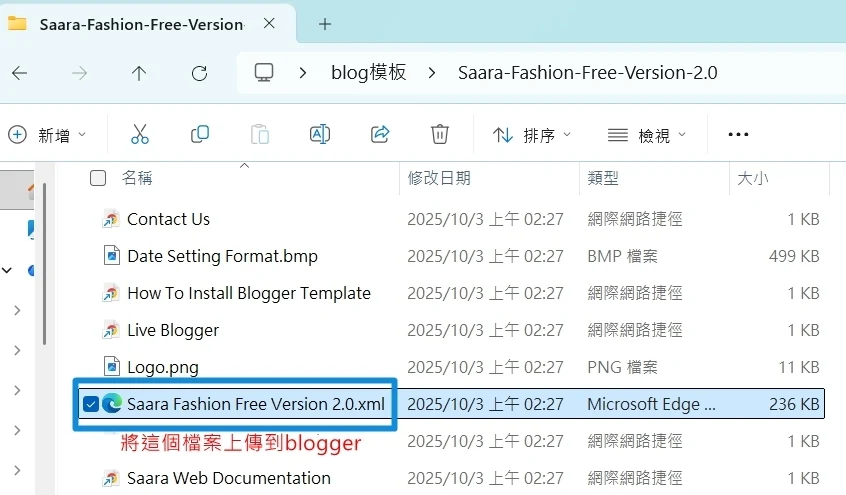Refresh the current folder view
Screen dimensions: 846x495
coord(199,73)
